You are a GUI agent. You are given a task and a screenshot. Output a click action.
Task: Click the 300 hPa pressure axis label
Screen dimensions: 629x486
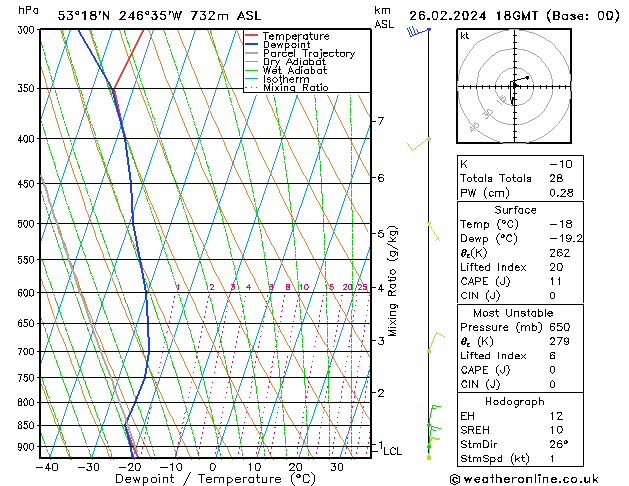click(28, 30)
